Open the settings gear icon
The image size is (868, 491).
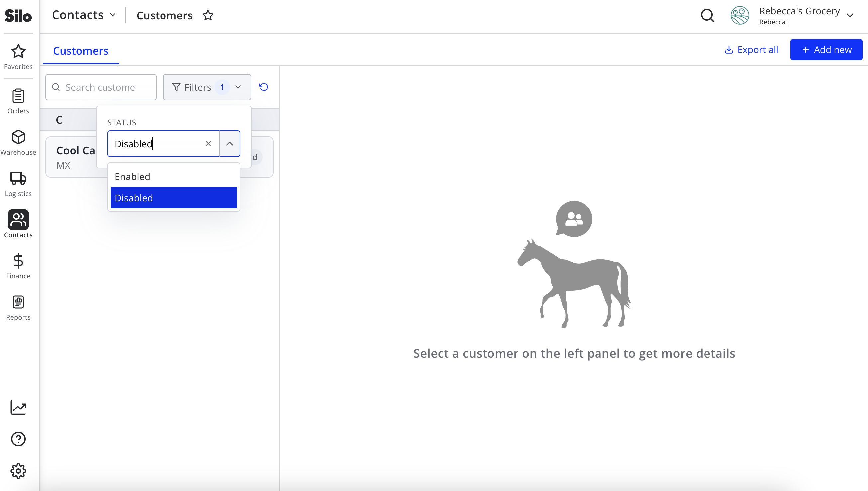18,471
